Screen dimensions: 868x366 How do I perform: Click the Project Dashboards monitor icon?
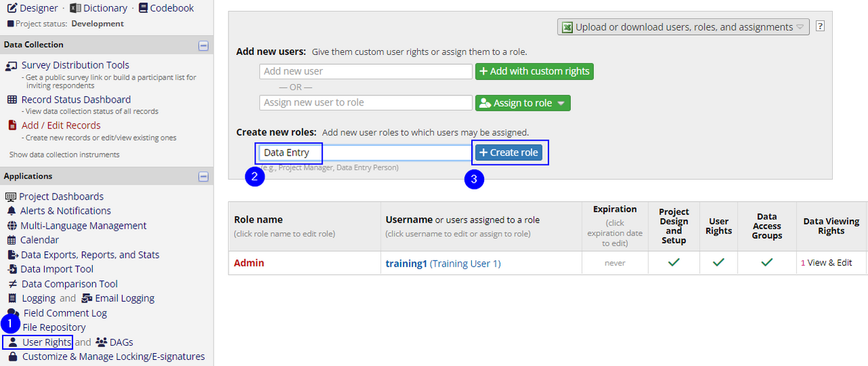click(x=10, y=197)
